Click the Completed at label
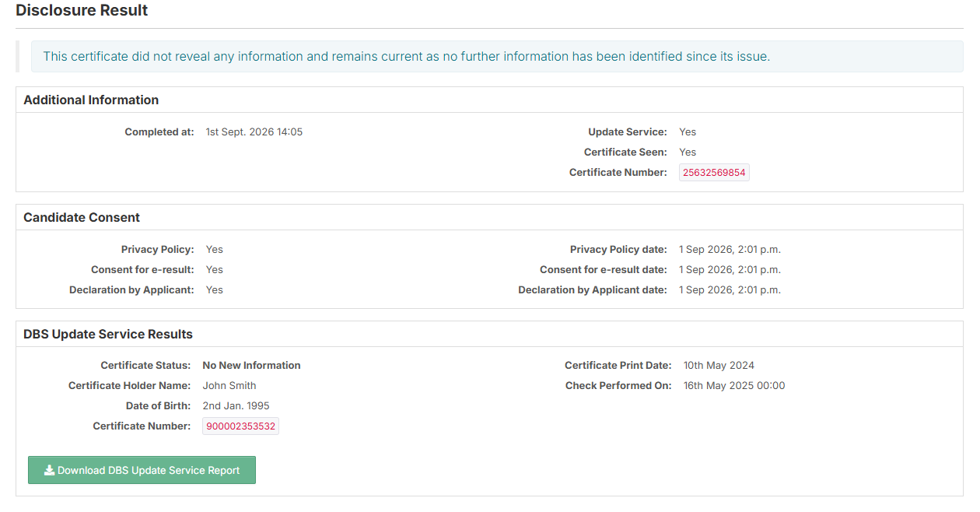The width and height of the screenshot is (980, 512). (x=159, y=132)
